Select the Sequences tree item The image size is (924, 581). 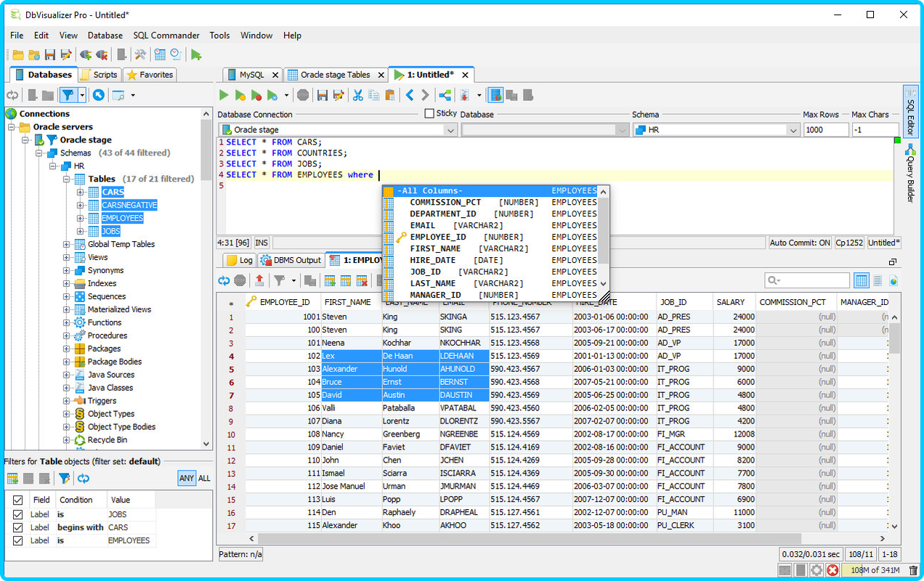point(106,296)
